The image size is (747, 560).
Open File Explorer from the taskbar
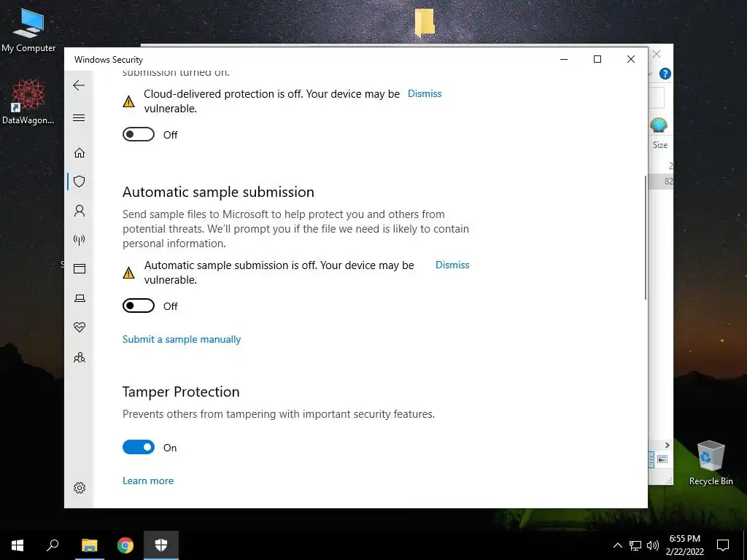89,545
